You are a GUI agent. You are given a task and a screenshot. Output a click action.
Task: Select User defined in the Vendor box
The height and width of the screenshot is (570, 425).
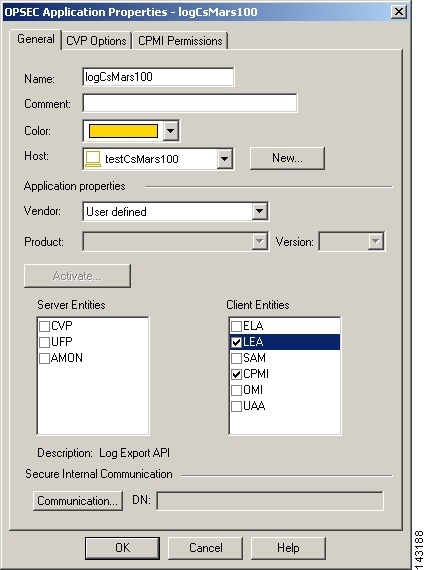click(x=116, y=212)
